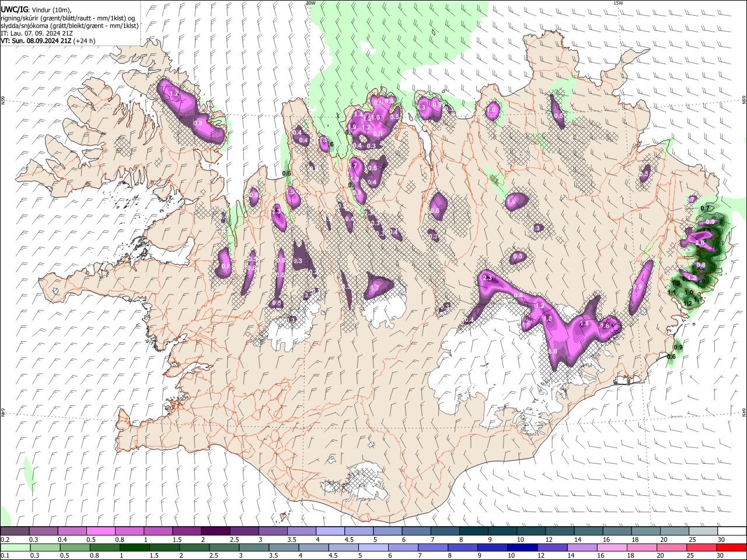Select the dark navy 10–12 rain legend swatch
747x560 pixels.
[x=522, y=547]
